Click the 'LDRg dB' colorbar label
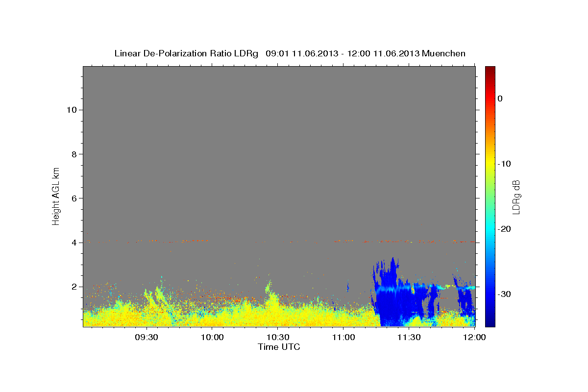The image size is (588, 392). (516, 197)
